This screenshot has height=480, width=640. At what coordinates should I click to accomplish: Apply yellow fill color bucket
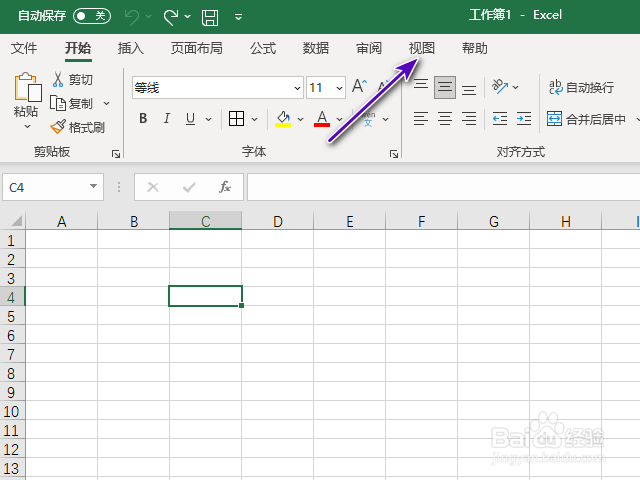tap(283, 119)
